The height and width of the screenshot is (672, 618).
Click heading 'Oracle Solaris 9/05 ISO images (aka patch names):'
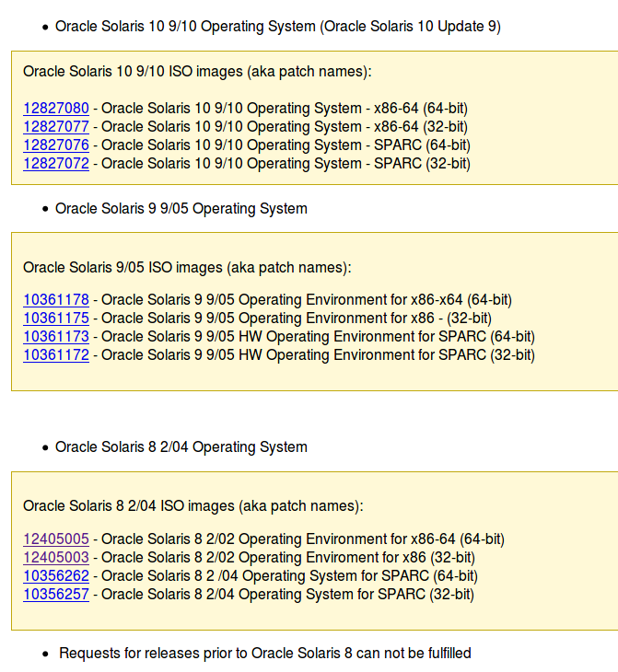187,268
